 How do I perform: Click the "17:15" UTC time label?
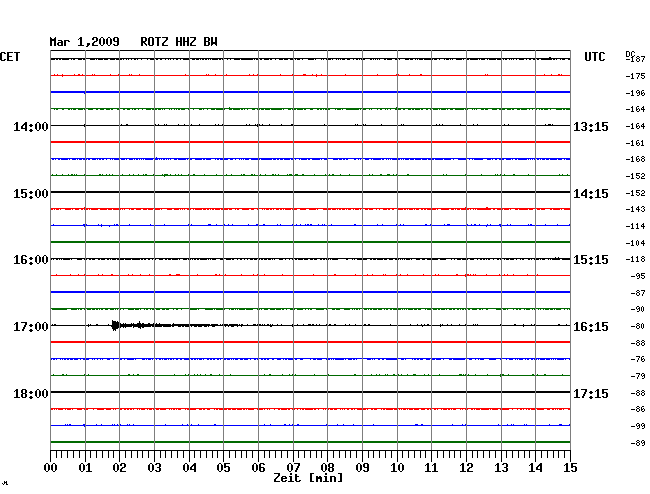(x=591, y=393)
